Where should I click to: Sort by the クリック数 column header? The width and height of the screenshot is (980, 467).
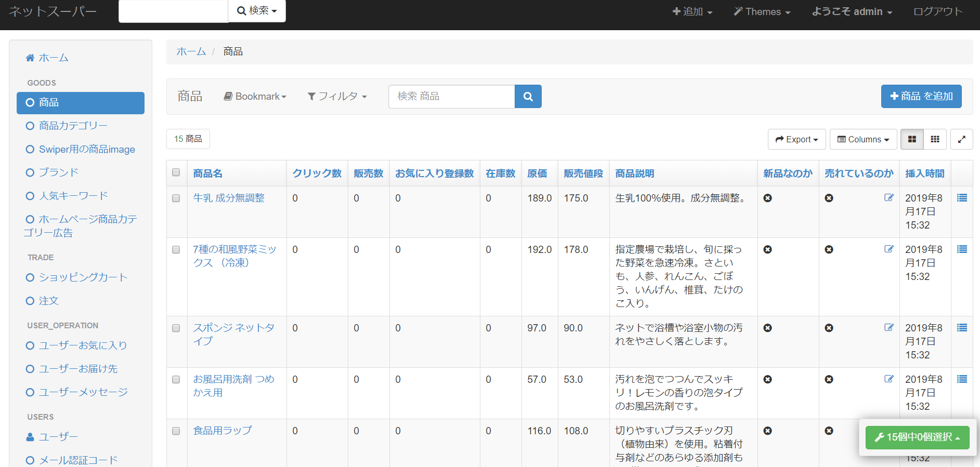click(x=317, y=174)
